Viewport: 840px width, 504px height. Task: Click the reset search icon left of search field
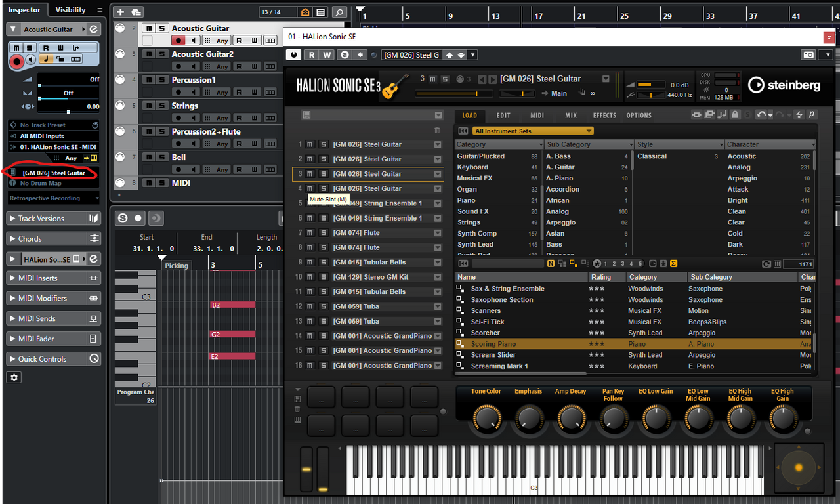[x=464, y=263]
